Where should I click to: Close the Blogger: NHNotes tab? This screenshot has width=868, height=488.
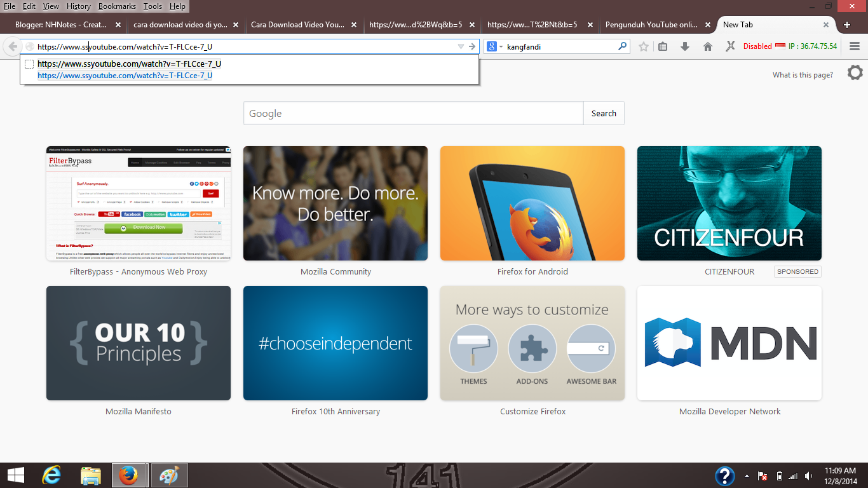[118, 25]
